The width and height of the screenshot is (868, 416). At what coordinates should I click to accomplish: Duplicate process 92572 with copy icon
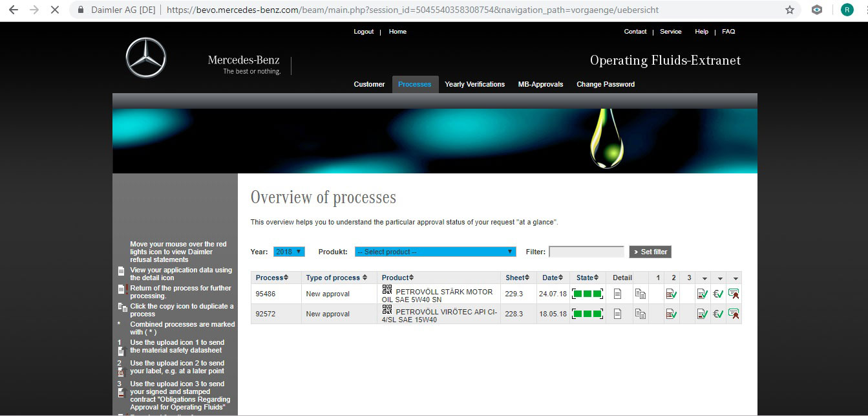(640, 314)
